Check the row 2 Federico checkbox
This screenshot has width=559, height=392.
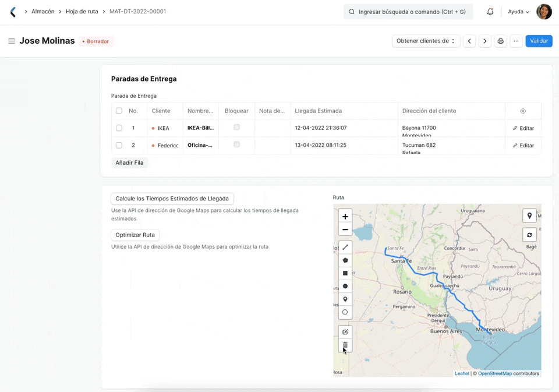click(119, 145)
